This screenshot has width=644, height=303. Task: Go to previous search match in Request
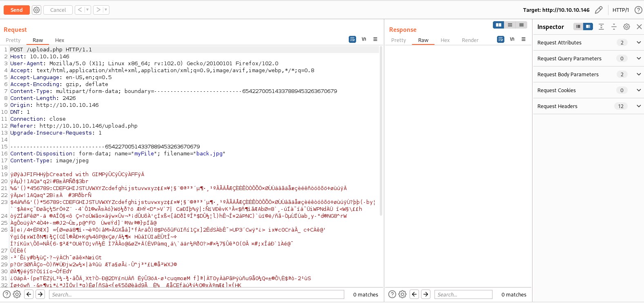coord(29,294)
